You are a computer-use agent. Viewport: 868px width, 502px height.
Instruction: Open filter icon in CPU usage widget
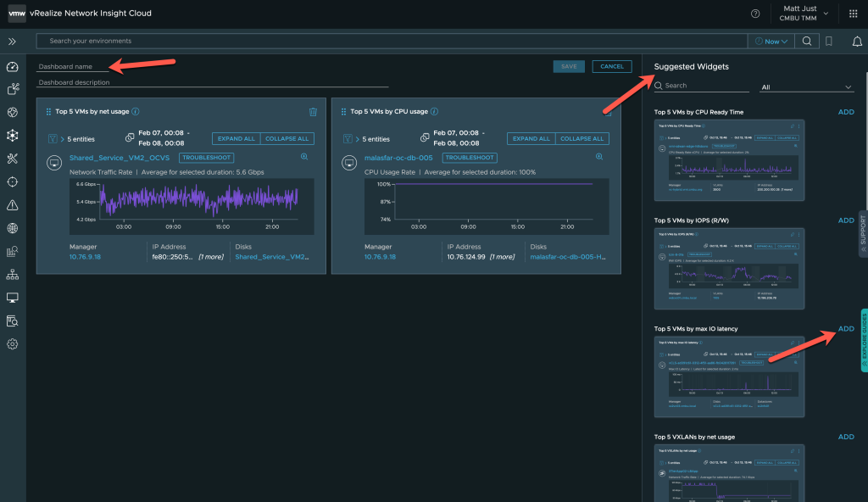tap(348, 138)
